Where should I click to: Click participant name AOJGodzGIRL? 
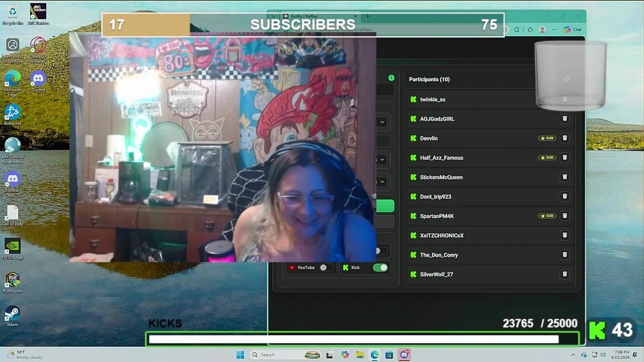click(437, 119)
